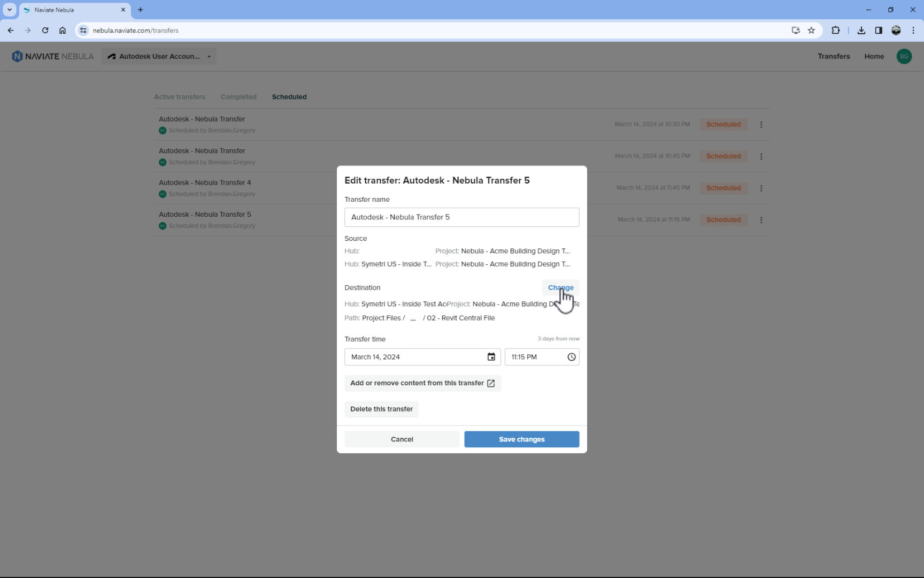Go to Home in top navigation
The image size is (924, 578).
[x=874, y=56]
